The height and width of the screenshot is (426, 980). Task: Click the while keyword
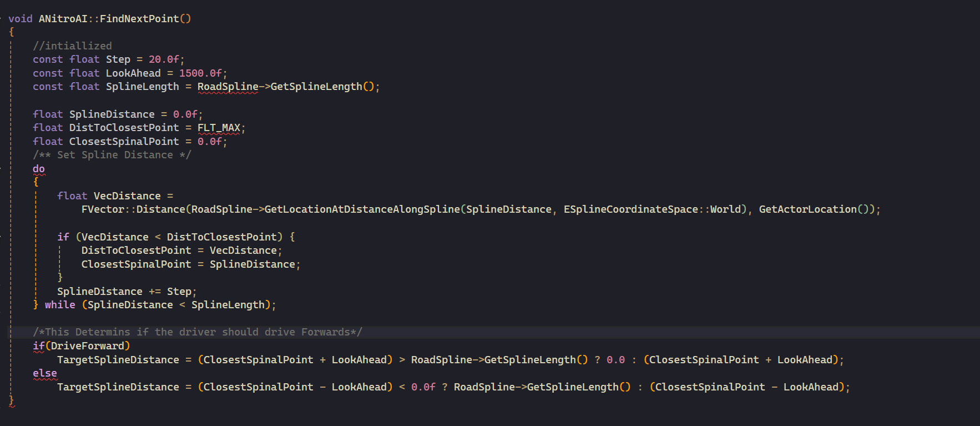pyautogui.click(x=60, y=305)
